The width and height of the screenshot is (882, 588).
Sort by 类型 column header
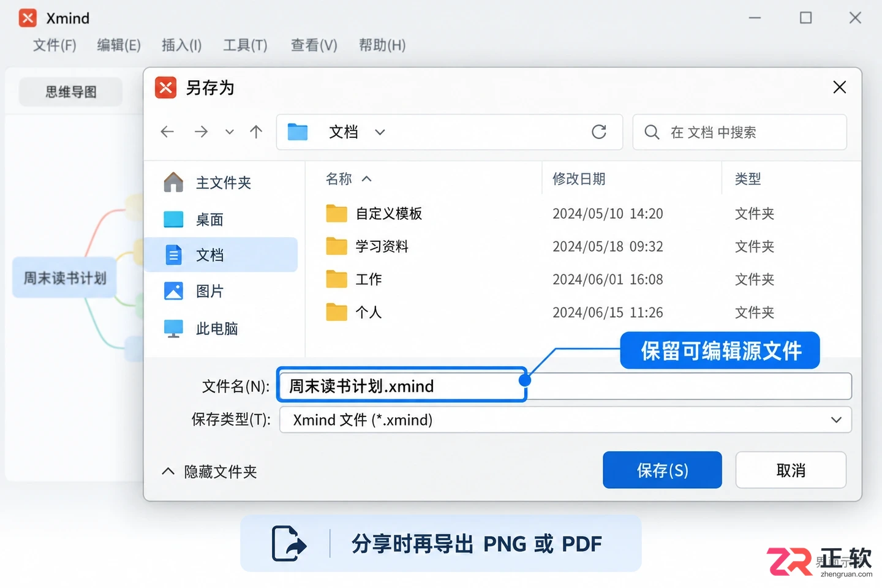pyautogui.click(x=747, y=179)
